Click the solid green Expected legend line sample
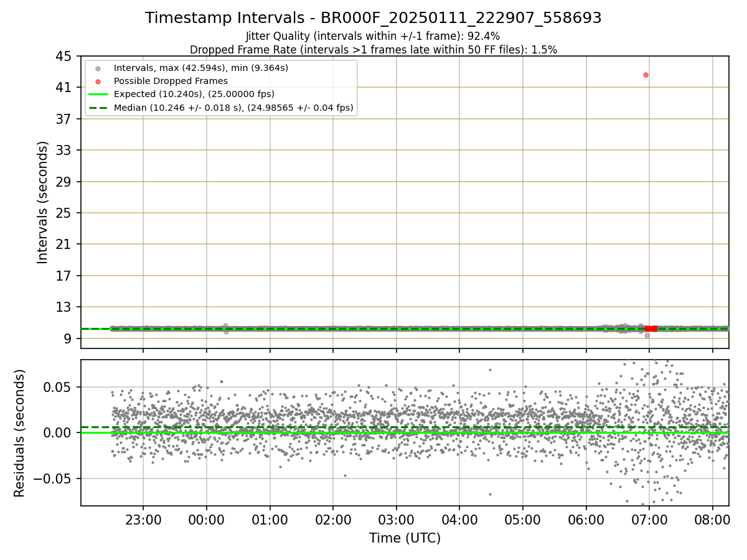Screen dimensions: 747x560 point(98,95)
